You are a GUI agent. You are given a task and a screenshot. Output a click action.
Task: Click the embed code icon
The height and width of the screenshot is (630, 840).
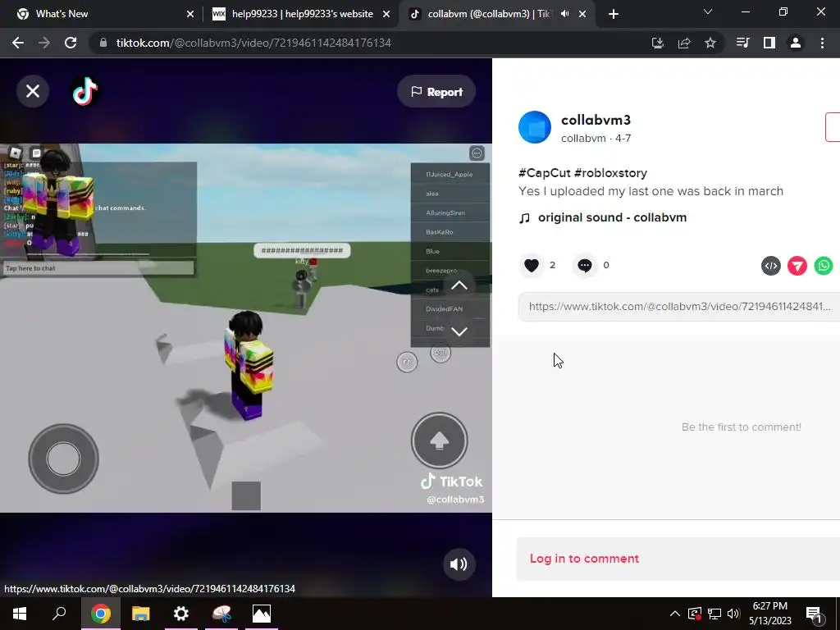click(771, 266)
